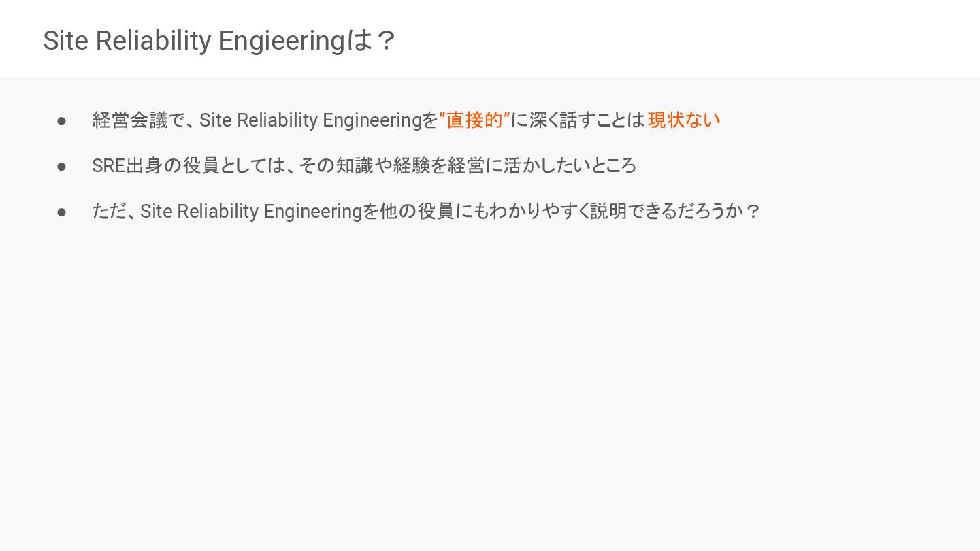Click the word "ただ" starting the third bullet

tap(110, 212)
